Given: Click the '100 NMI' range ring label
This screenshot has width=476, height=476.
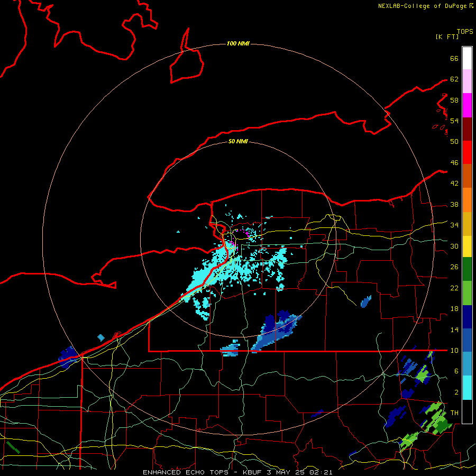Looking at the screenshot, I should tap(239, 44).
